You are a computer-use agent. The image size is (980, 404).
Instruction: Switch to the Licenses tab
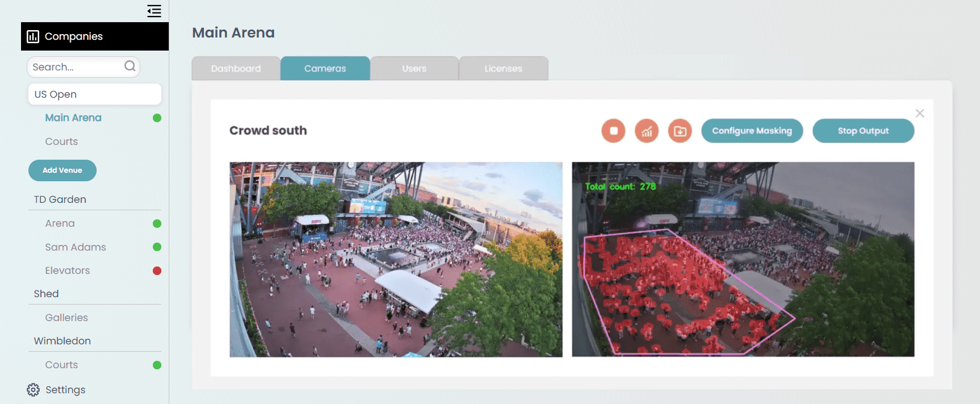click(x=503, y=68)
